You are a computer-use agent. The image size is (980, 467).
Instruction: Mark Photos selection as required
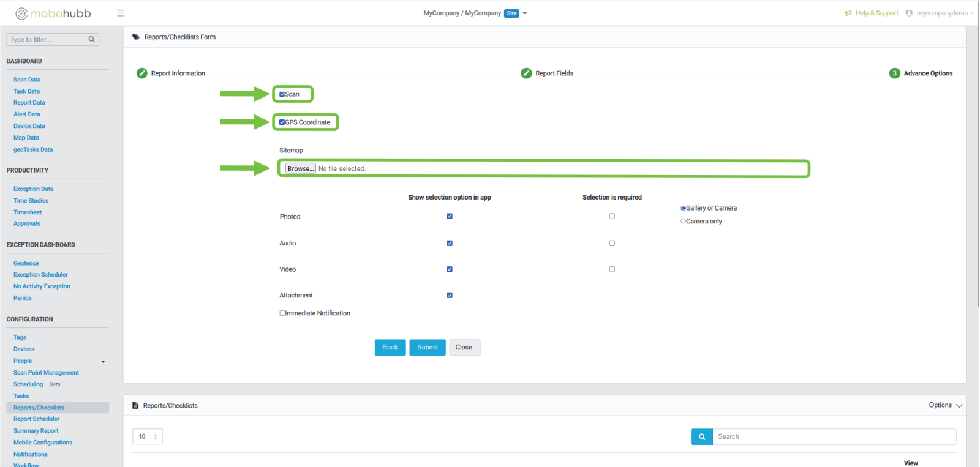[612, 216]
